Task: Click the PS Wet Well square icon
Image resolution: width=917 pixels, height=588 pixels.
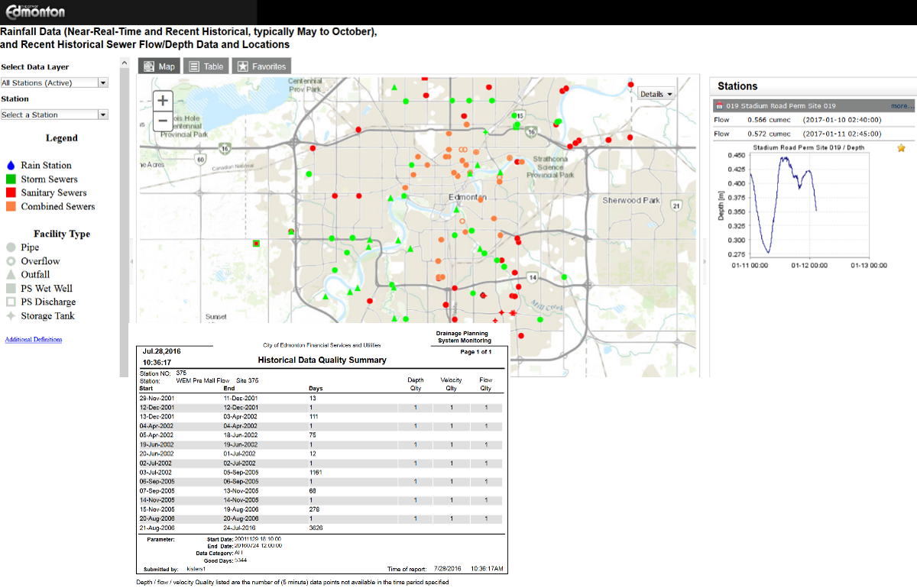Action: click(x=10, y=289)
